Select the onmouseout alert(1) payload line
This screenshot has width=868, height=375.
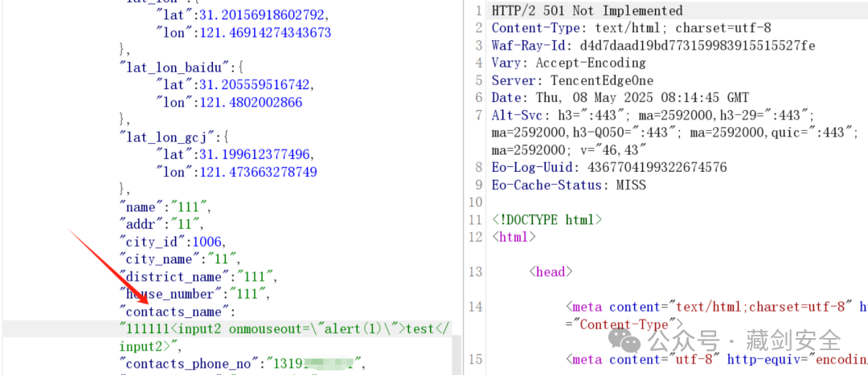point(285,329)
